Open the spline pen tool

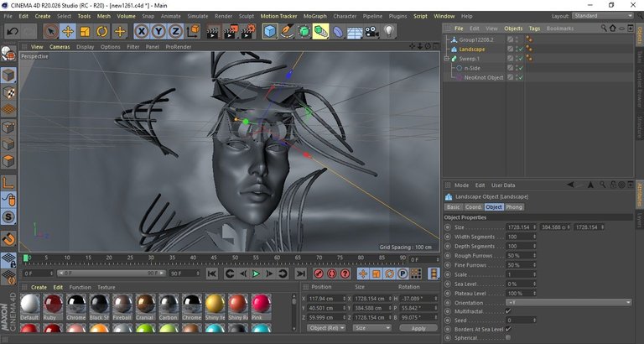pyautogui.click(x=287, y=31)
